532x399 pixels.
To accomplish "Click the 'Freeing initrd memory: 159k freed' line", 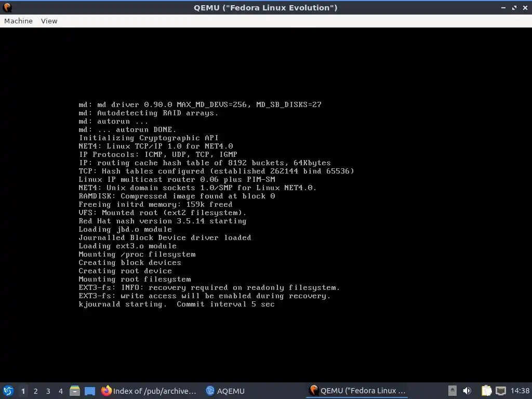I will click(155, 204).
